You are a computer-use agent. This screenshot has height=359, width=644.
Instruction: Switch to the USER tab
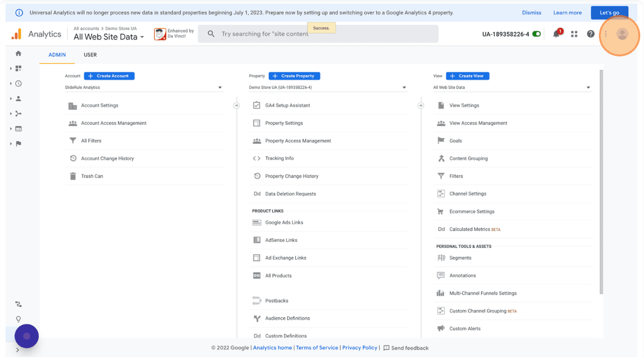90,55
